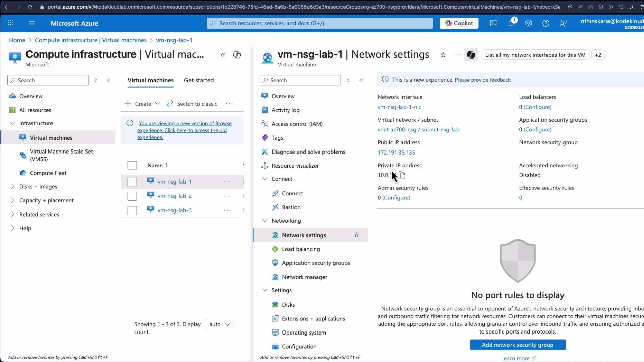
Task: Open the notifications bell
Action: 511,23
